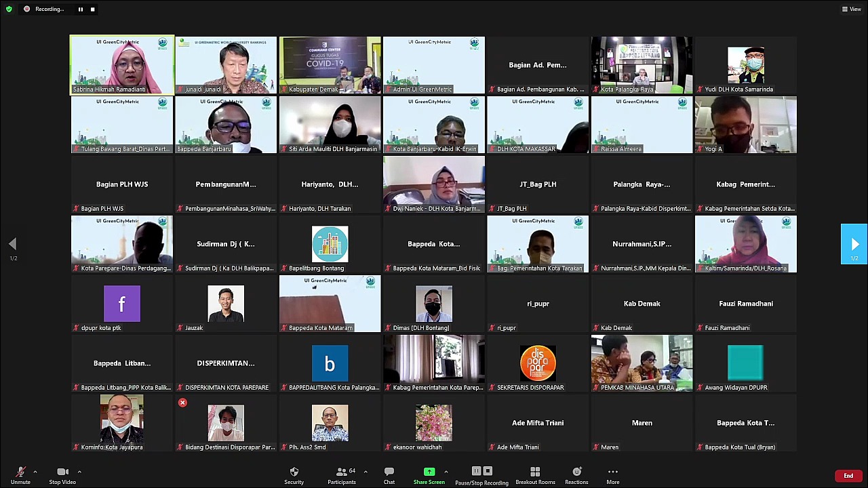Viewport: 868px width, 488px height.
Task: Open the View layout menu
Action: pos(851,9)
